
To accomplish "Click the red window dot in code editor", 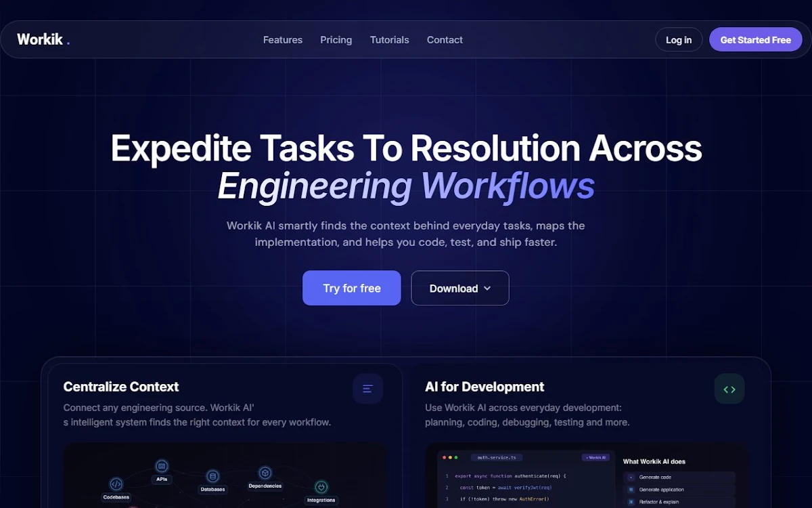I will point(444,458).
